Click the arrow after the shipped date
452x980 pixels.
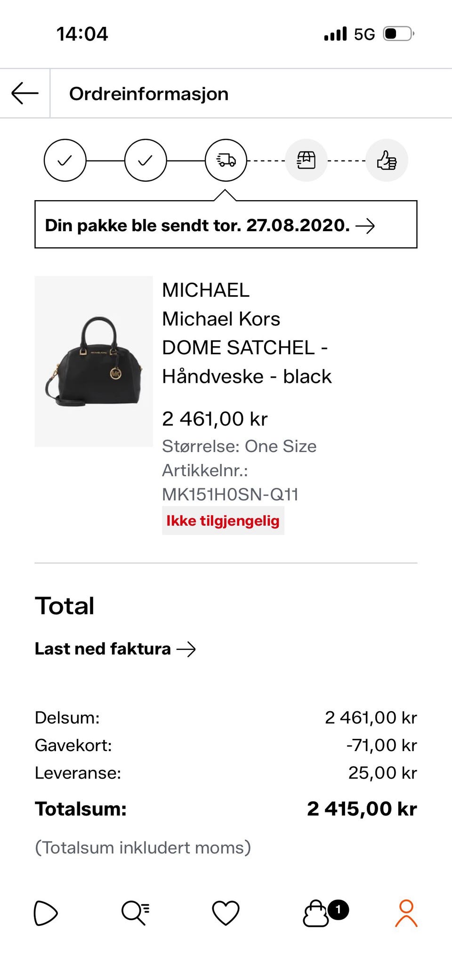coord(365,226)
